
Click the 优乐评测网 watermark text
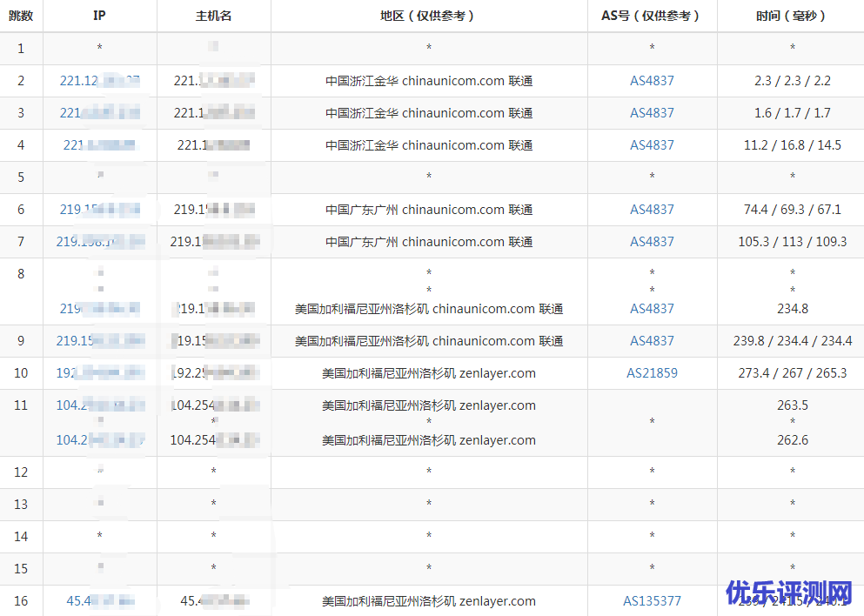tap(788, 593)
